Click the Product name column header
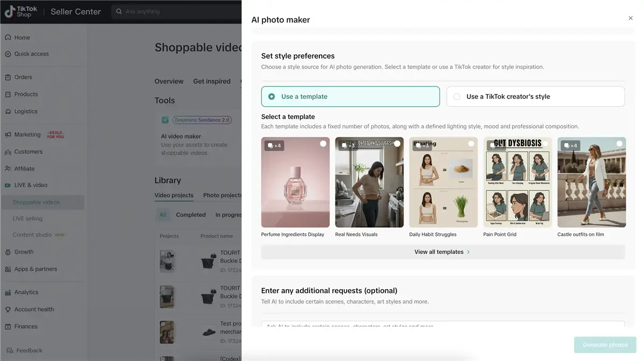Screen dimensions: 644x361 pos(217,236)
